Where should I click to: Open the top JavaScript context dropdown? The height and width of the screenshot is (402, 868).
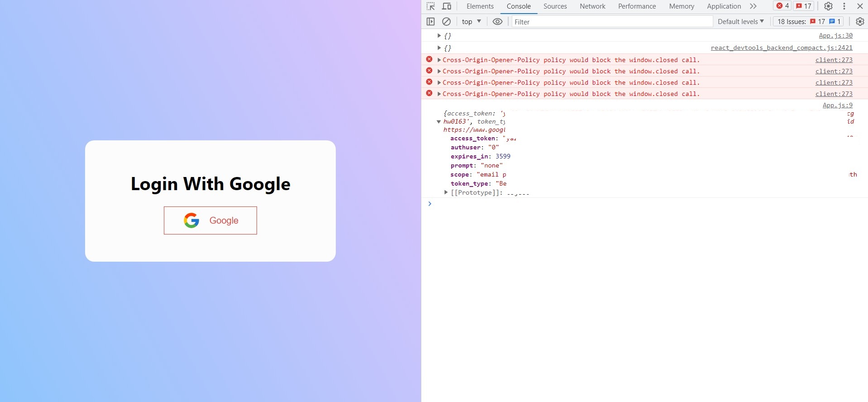pyautogui.click(x=471, y=21)
